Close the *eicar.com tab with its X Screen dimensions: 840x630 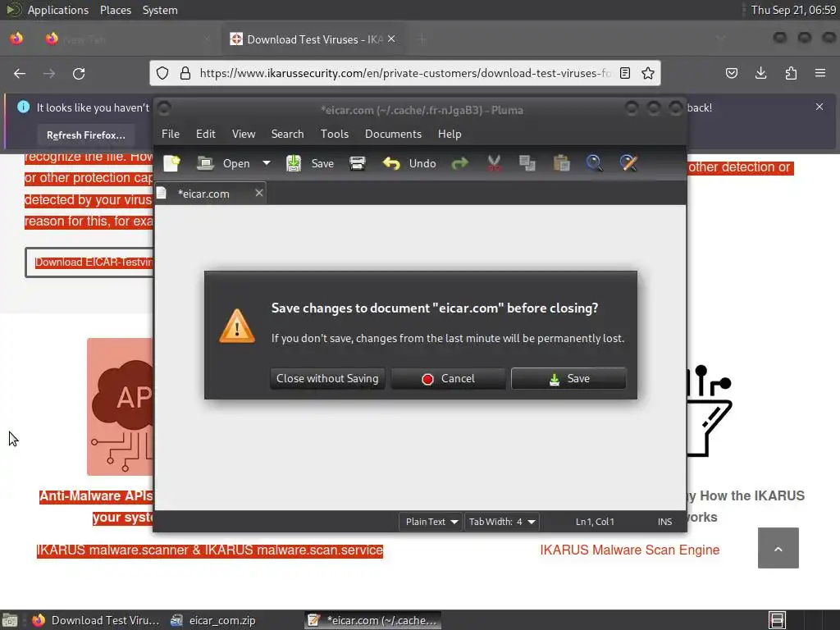(258, 193)
